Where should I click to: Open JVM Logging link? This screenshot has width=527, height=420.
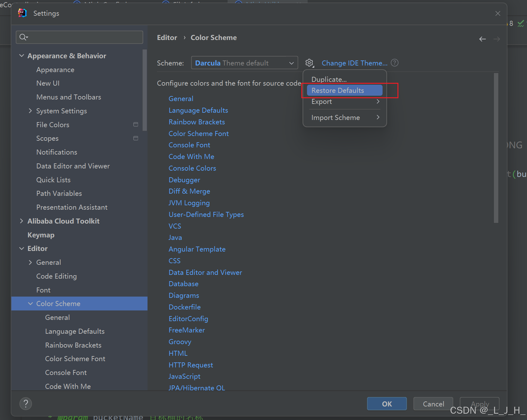point(189,203)
